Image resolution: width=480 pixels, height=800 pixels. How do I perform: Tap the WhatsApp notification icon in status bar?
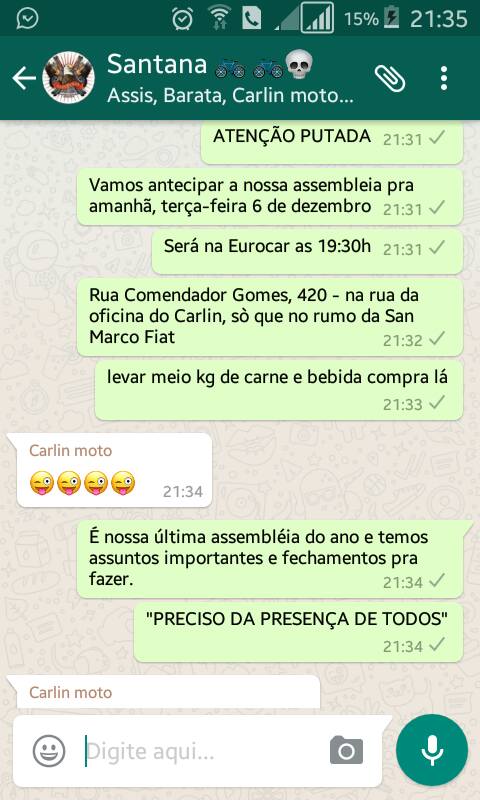coord(28,19)
